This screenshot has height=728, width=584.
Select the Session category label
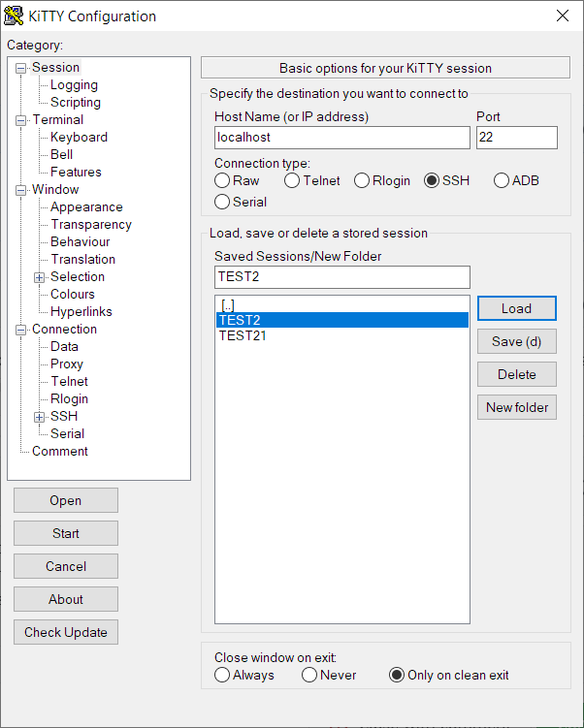pyautogui.click(x=55, y=67)
